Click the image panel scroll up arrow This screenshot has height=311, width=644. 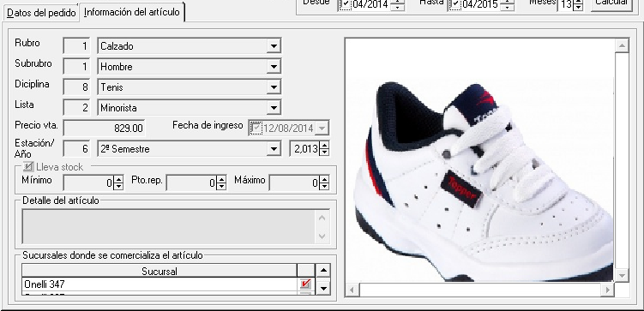[622, 45]
